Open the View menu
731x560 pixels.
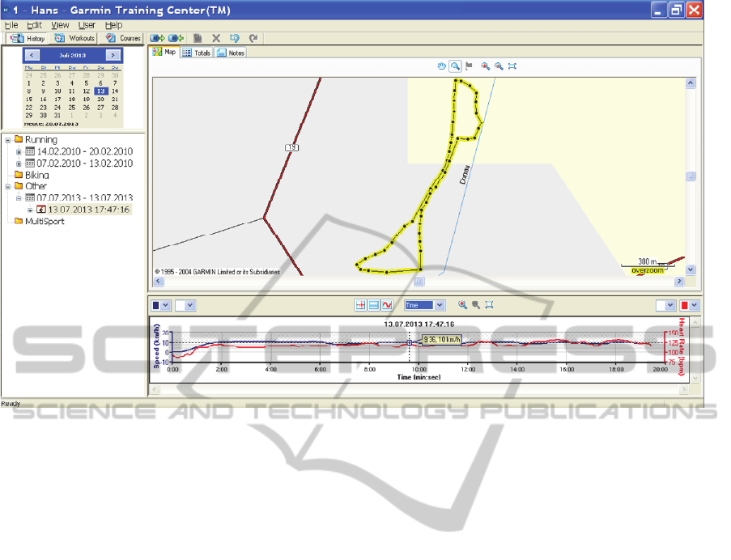pos(60,25)
